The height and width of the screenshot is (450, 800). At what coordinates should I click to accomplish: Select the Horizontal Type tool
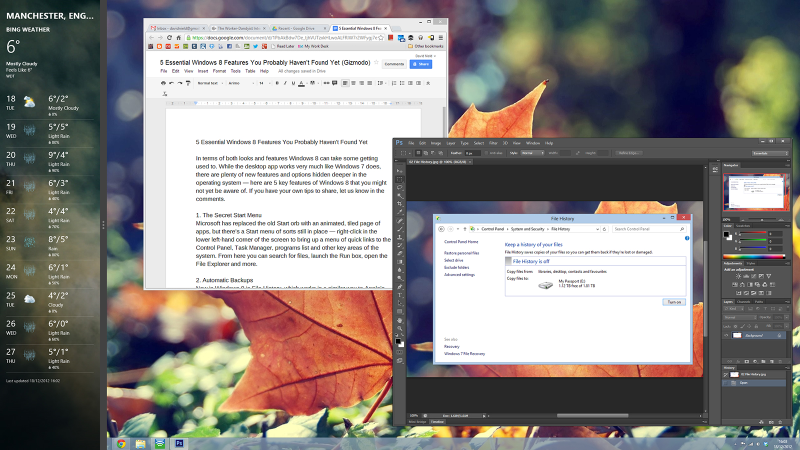pos(399,295)
